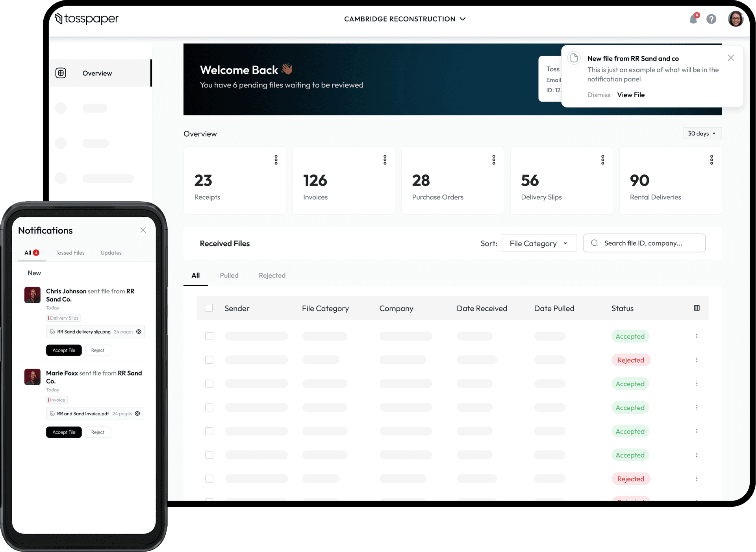Open the Receipts card options menu icon
The height and width of the screenshot is (552, 756).
click(276, 159)
